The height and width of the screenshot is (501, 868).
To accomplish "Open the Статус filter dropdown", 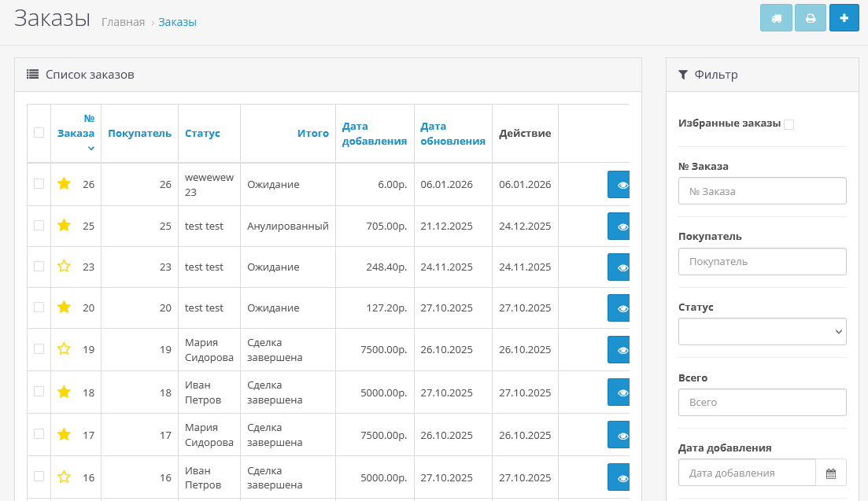I will [x=762, y=331].
